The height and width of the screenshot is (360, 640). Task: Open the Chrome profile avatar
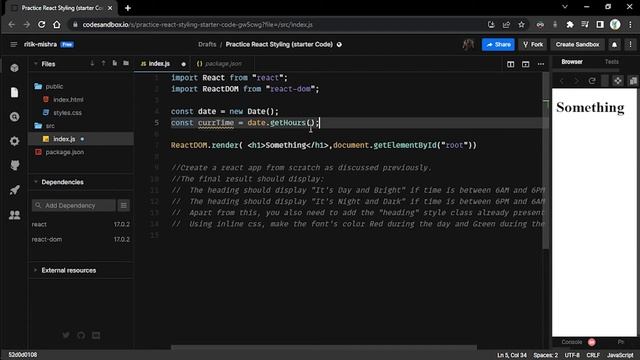[615, 24]
